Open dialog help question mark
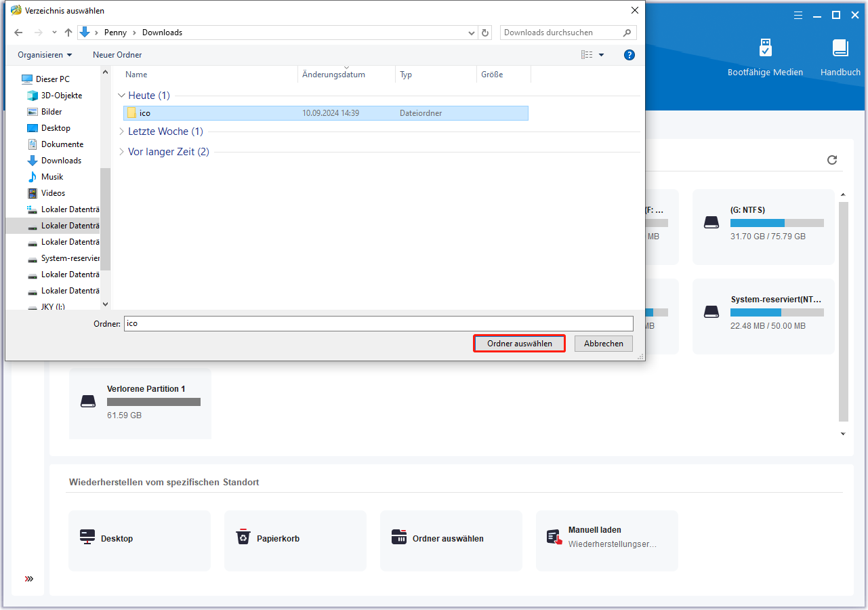 pyautogui.click(x=629, y=55)
